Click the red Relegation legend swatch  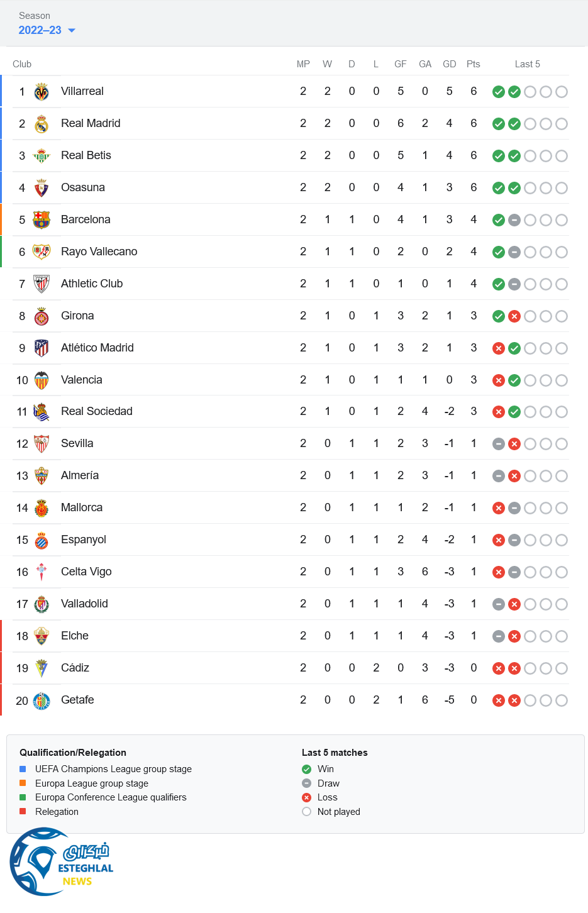tap(23, 811)
